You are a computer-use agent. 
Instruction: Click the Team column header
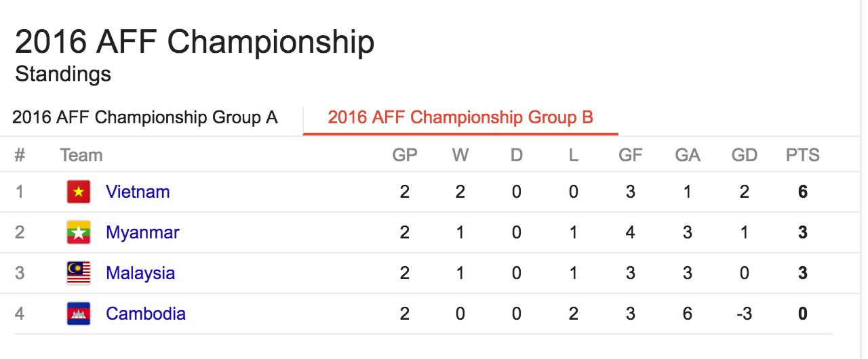[81, 155]
